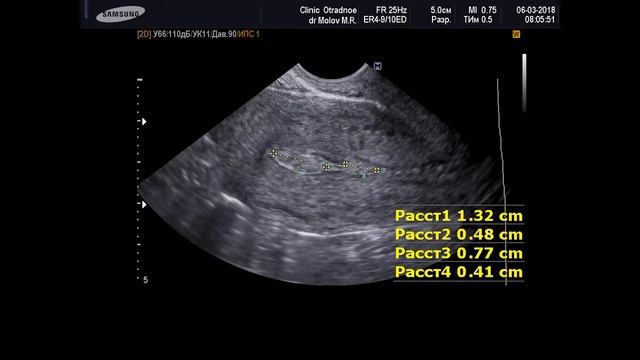Click the MI 0.75 value
The height and width of the screenshot is (360, 640).
(482, 10)
